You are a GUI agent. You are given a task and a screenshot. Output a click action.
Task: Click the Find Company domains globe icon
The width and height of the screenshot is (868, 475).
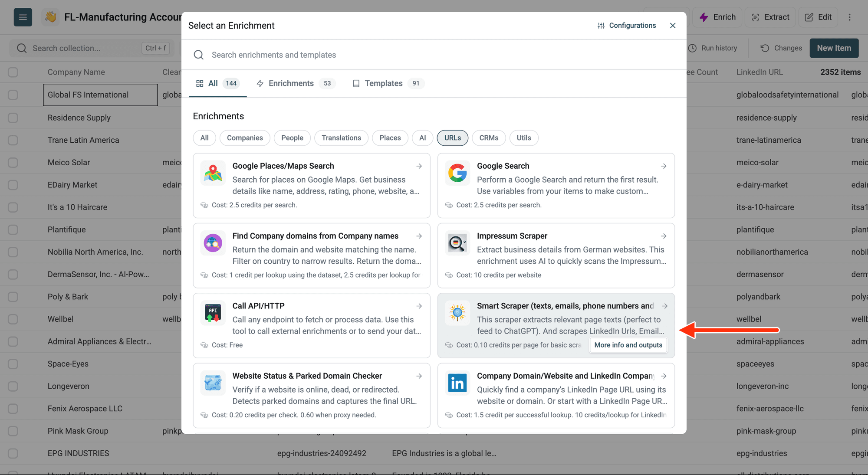(x=213, y=243)
